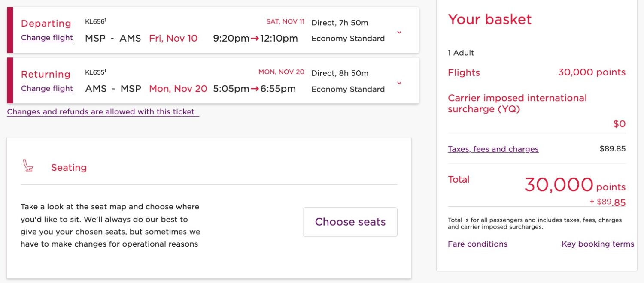The image size is (644, 283).
Task: Expand the Departing flight details chevron
Action: 399,32
